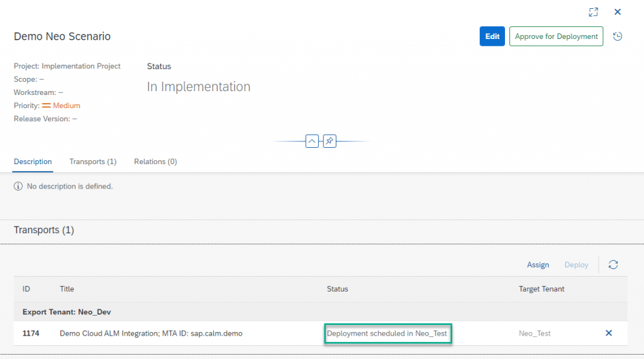Pin the header using the pin icon
Screen dimensions: 644x359
click(330, 141)
